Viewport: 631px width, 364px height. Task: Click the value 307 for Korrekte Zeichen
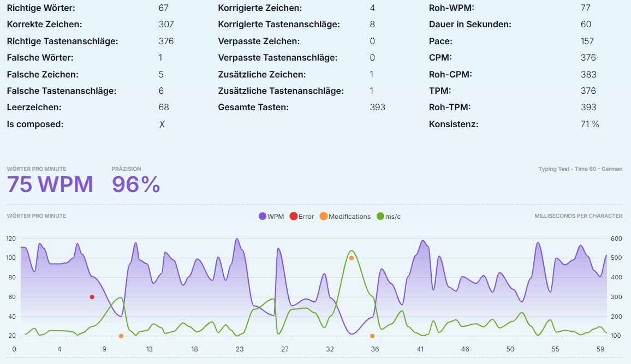(166, 25)
